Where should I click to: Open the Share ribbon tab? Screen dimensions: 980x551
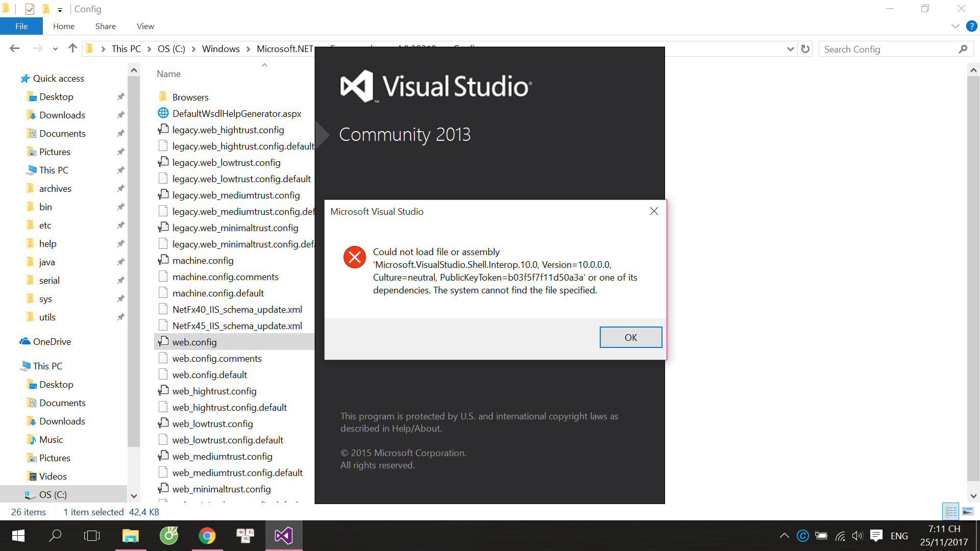pyautogui.click(x=106, y=26)
